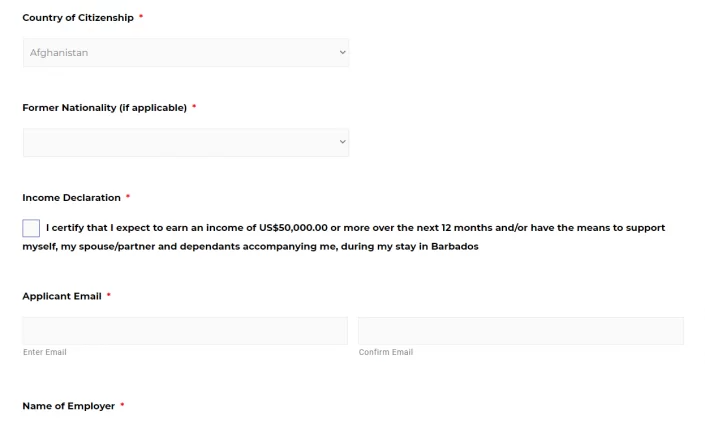The height and width of the screenshot is (424, 705).
Task: Click the Name of Employer label
Action: pyautogui.click(x=69, y=406)
